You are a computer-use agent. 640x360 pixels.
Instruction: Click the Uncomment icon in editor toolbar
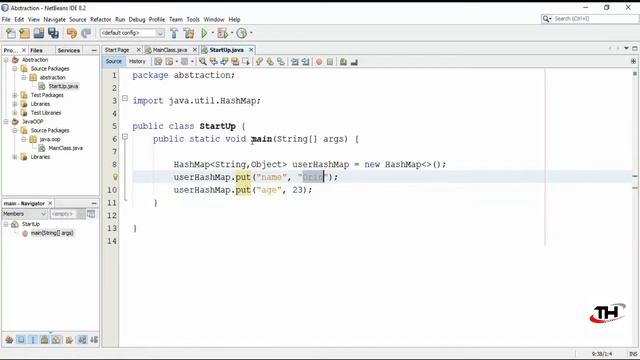click(x=354, y=62)
